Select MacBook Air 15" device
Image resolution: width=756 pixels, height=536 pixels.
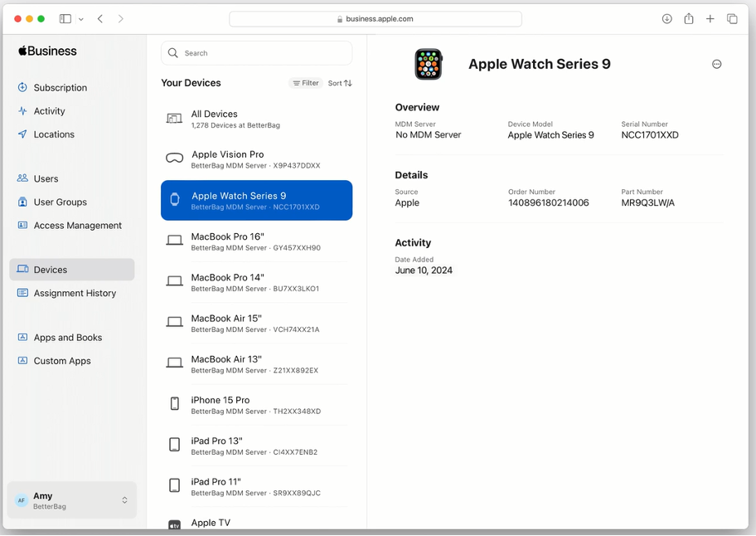pos(256,324)
